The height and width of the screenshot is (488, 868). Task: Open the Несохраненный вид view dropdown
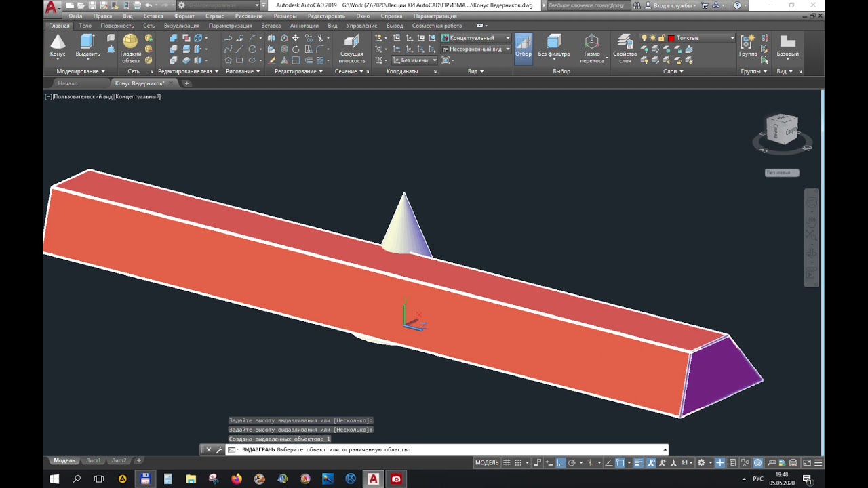tap(476, 49)
